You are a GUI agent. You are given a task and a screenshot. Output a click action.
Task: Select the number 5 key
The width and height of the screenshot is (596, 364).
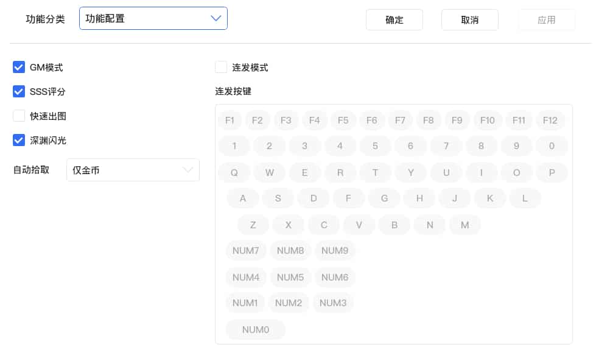(x=375, y=145)
